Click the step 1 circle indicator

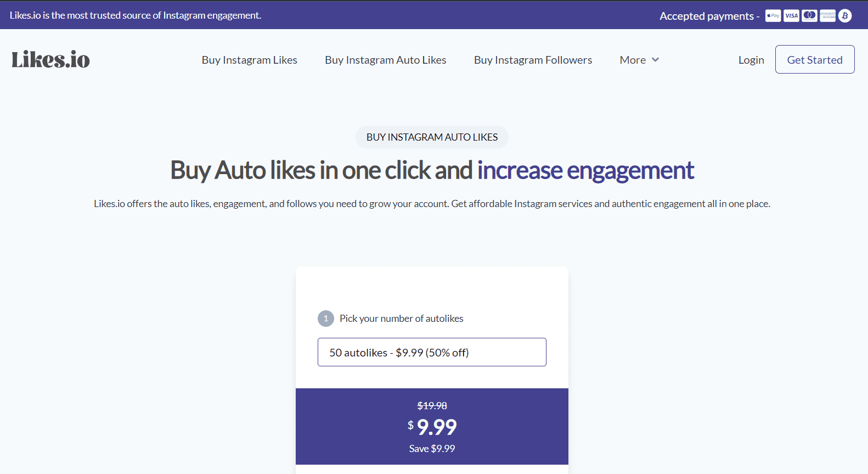pos(325,319)
